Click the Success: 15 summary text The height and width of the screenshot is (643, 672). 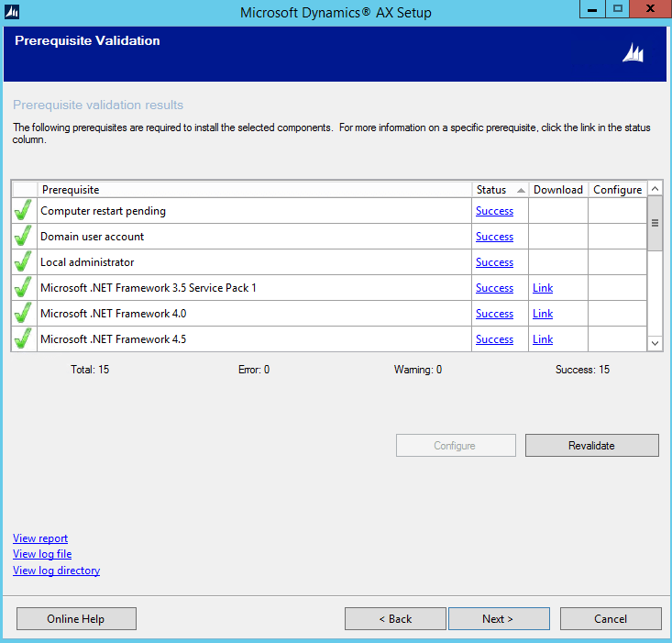point(582,370)
